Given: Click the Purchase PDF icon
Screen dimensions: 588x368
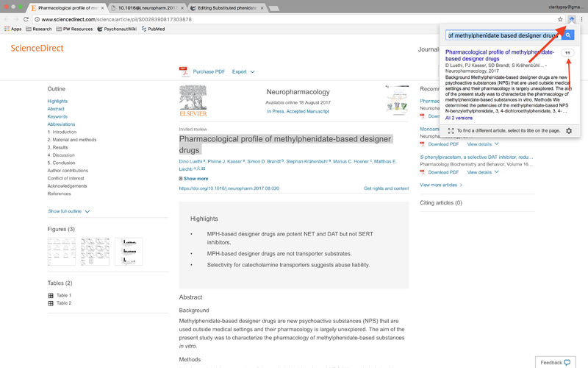Looking at the screenshot, I should pos(184,71).
